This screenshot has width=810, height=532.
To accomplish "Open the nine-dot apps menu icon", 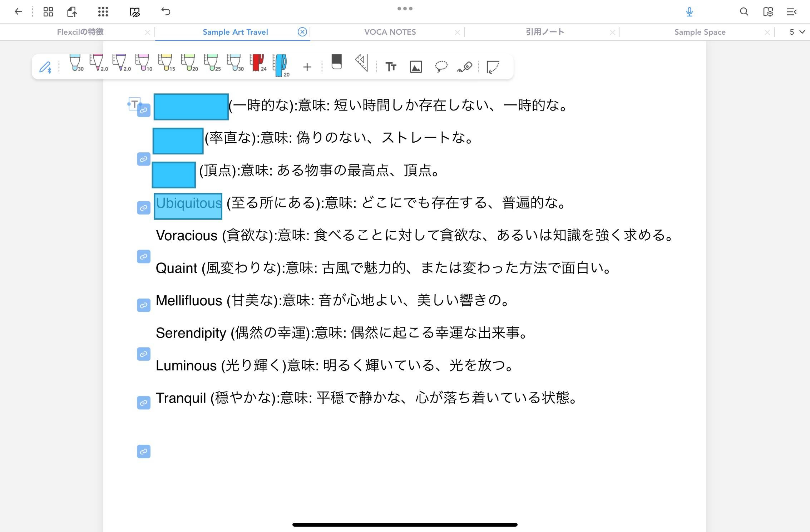I will pos(103,12).
